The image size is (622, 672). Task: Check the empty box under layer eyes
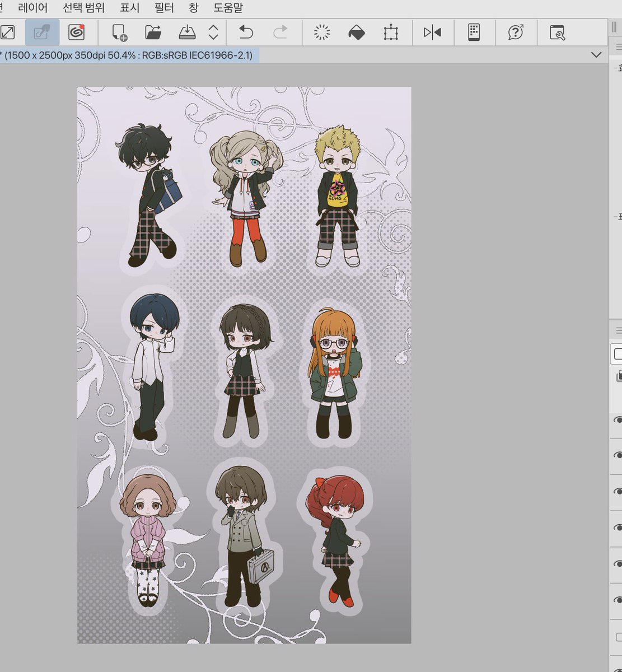[x=619, y=637]
